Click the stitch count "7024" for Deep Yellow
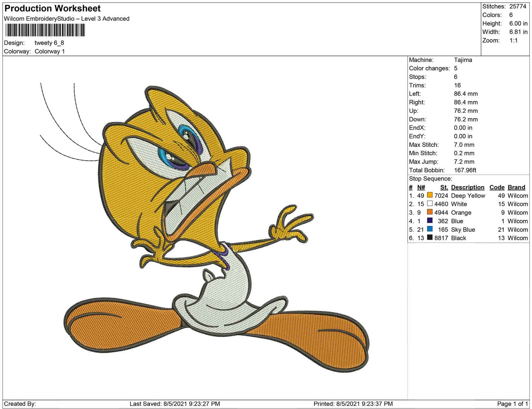 click(441, 196)
